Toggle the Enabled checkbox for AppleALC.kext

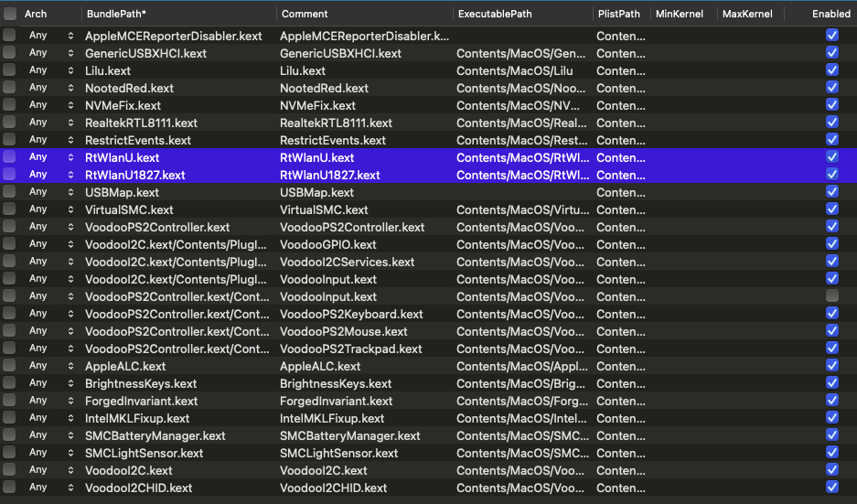pos(831,366)
